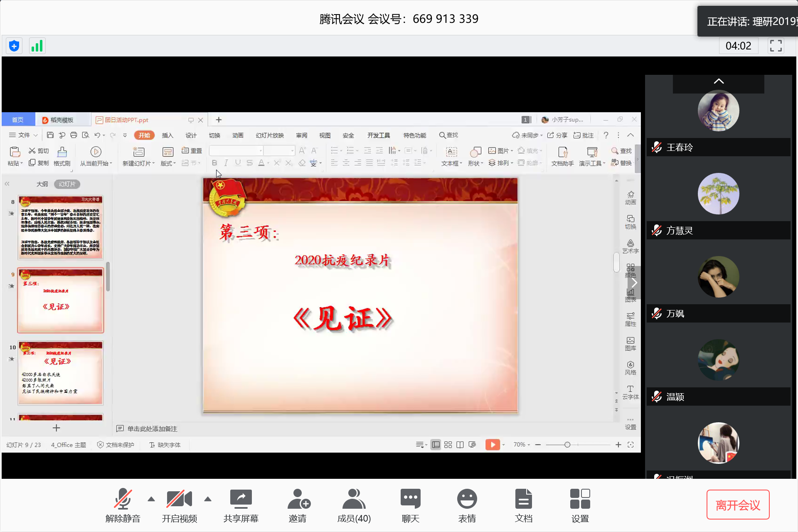This screenshot has width=798, height=532.
Task: Open the 聊天 chat panel
Action: (410, 505)
